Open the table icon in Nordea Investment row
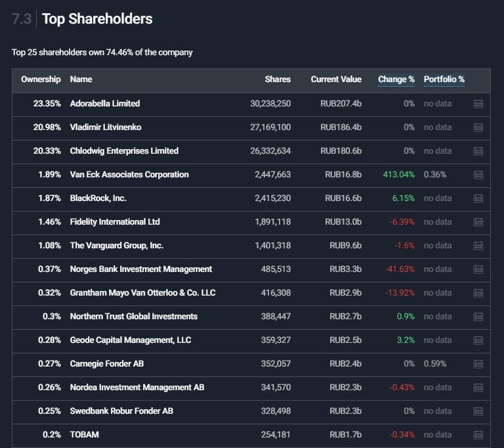 tap(478, 388)
